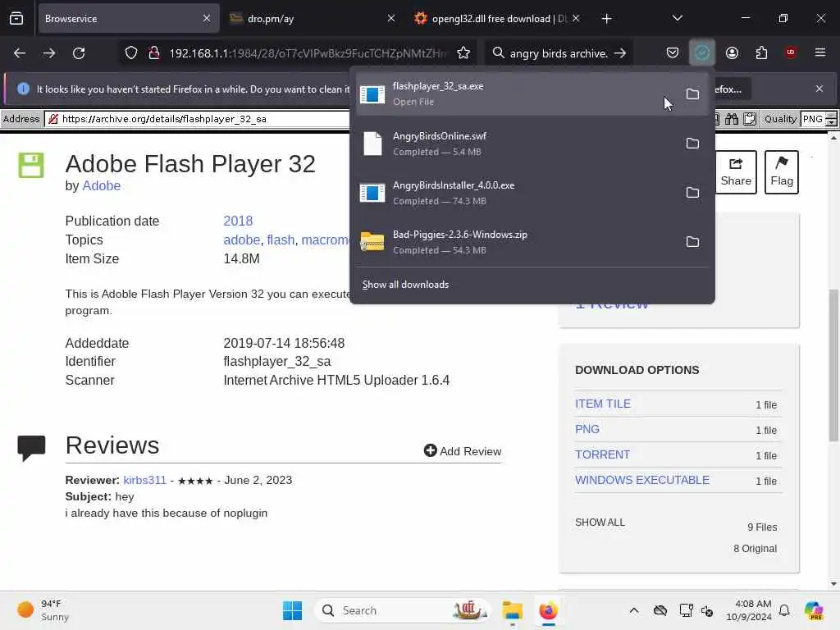Open the Adobe creator link
The height and width of the screenshot is (630, 840).
[x=101, y=186]
